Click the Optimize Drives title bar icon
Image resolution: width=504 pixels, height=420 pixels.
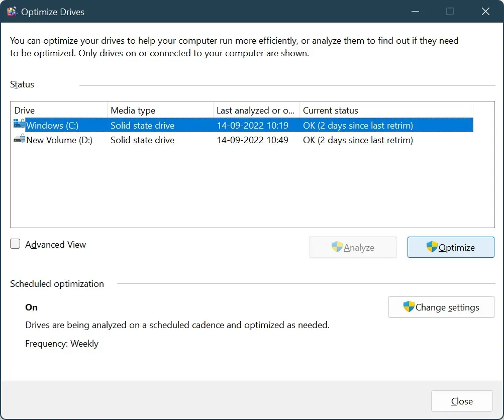coord(12,12)
